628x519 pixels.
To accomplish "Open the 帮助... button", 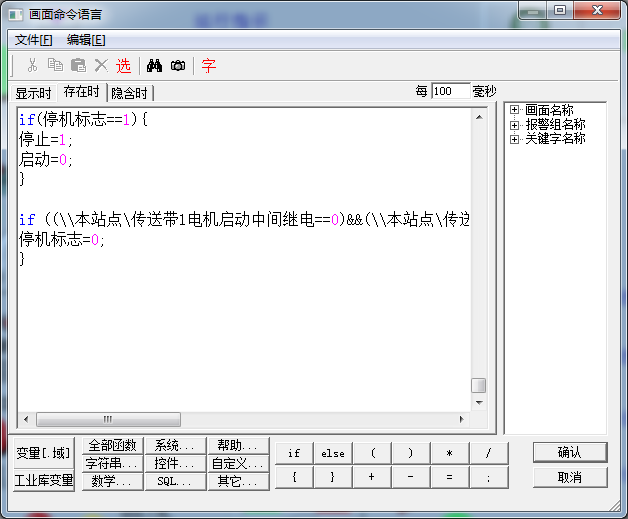I will coord(238,445).
